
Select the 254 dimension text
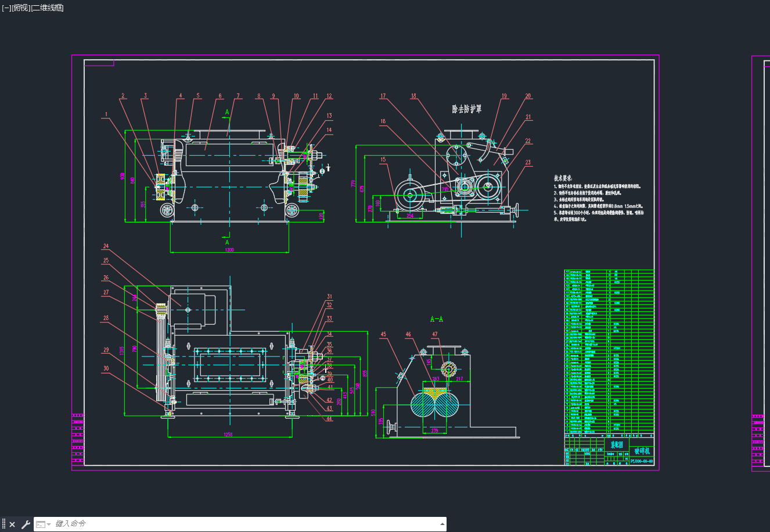(409, 215)
